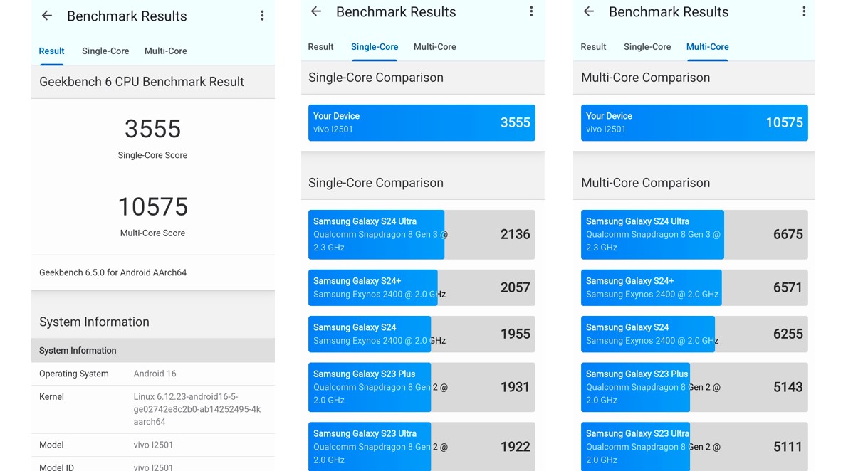Open the three-dot menu on the first screenshot
The width and height of the screenshot is (868, 471).
coord(262,14)
